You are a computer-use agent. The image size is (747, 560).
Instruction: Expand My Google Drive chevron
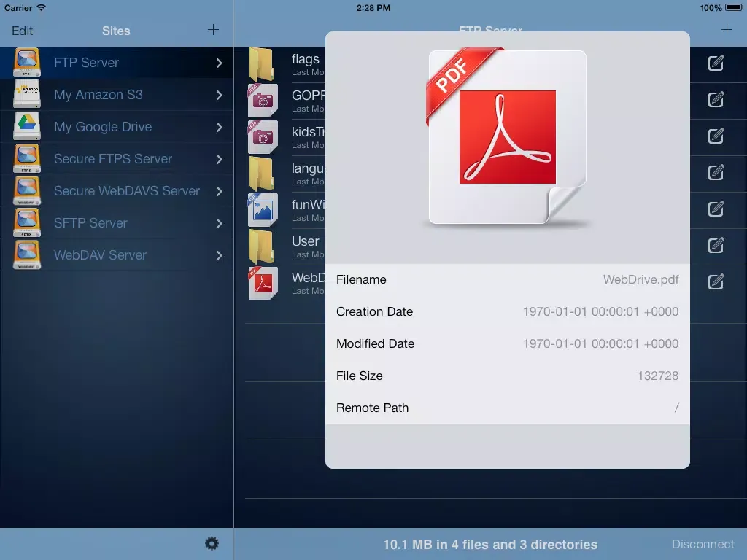pyautogui.click(x=219, y=127)
